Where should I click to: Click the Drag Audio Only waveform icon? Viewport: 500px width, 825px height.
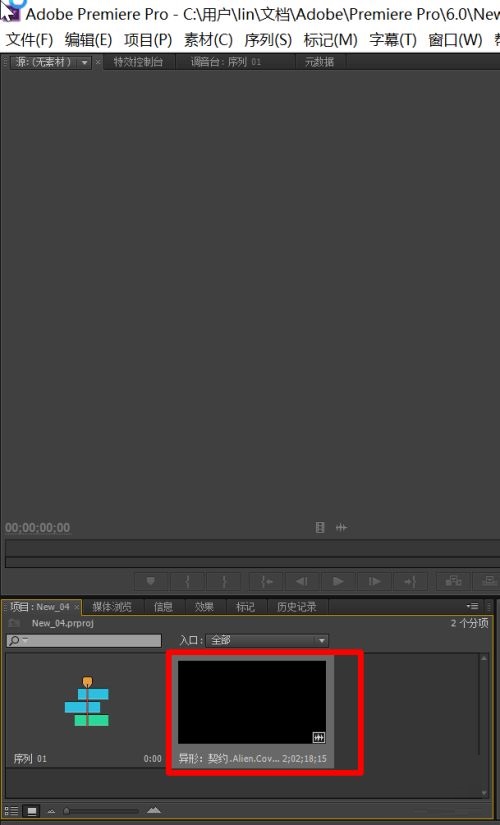[341, 527]
